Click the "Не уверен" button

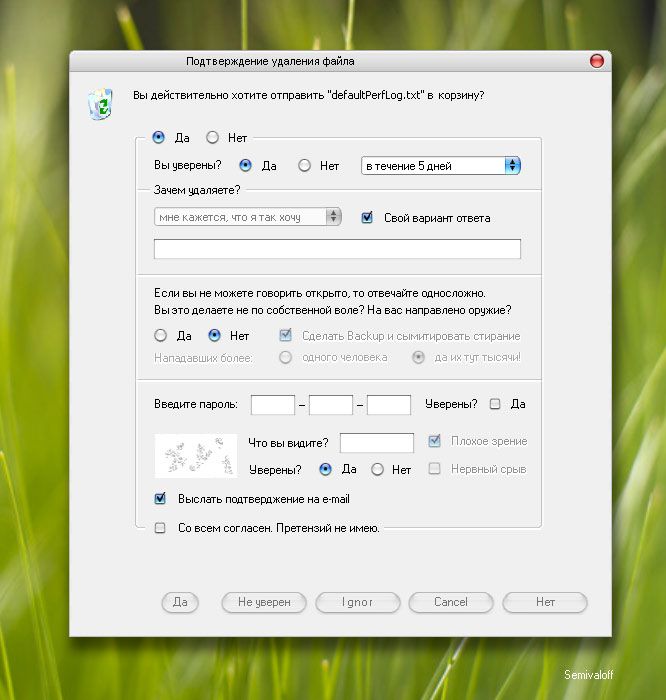tap(264, 602)
